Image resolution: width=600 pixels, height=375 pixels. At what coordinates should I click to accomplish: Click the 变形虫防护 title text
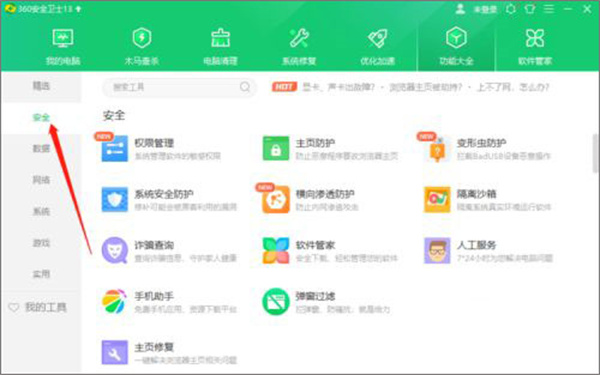(x=481, y=143)
